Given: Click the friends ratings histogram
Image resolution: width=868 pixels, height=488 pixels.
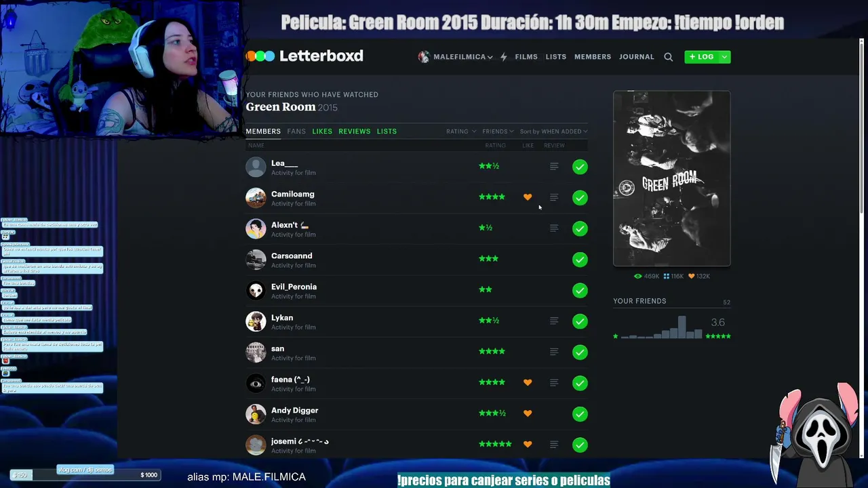Looking at the screenshot, I should click(662, 327).
